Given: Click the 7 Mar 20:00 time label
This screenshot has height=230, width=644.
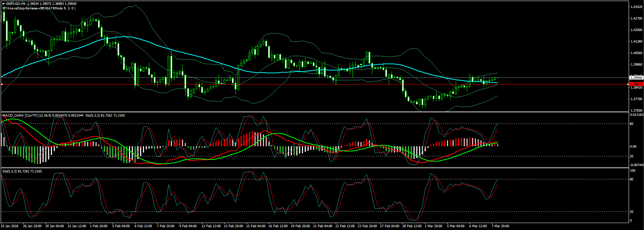Looking at the screenshot, I should click(500, 226).
